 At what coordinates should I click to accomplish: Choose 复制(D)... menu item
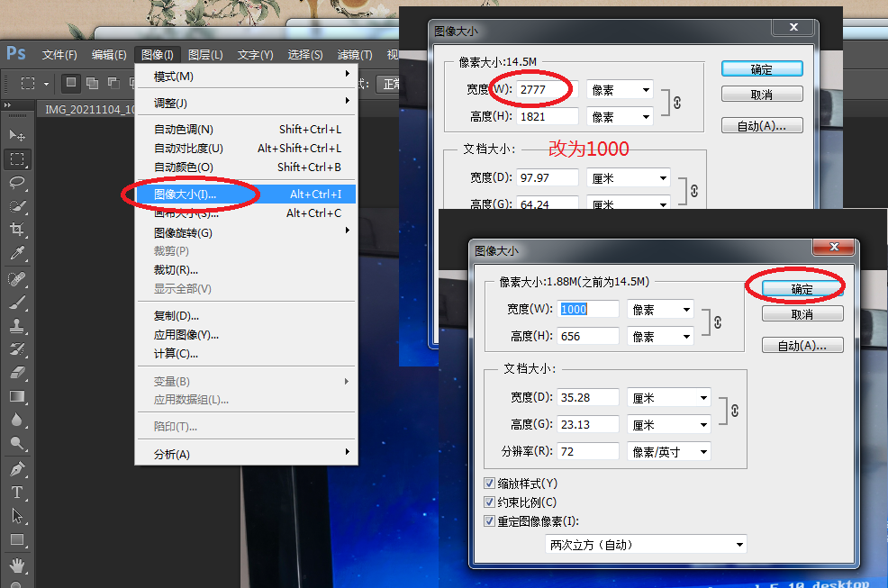click(x=247, y=315)
